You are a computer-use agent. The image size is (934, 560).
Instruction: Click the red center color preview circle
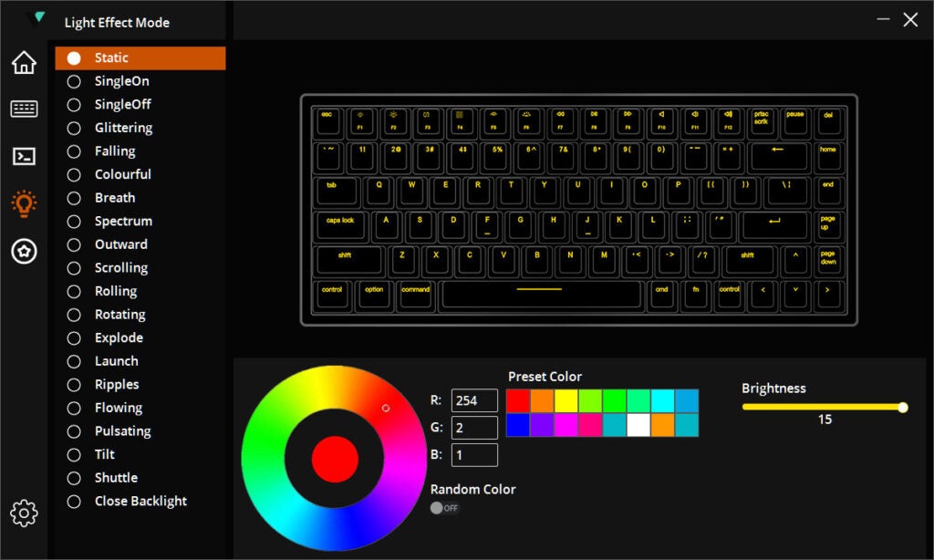[335, 459]
